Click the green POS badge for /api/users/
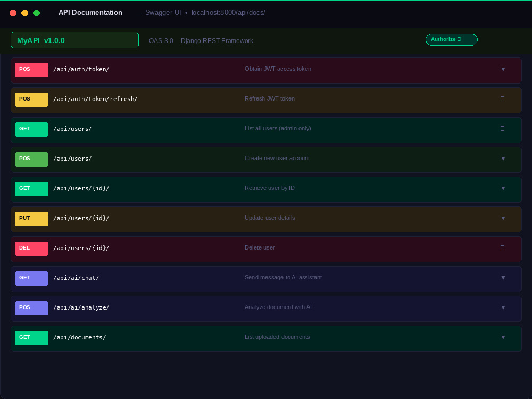 (x=31, y=160)
